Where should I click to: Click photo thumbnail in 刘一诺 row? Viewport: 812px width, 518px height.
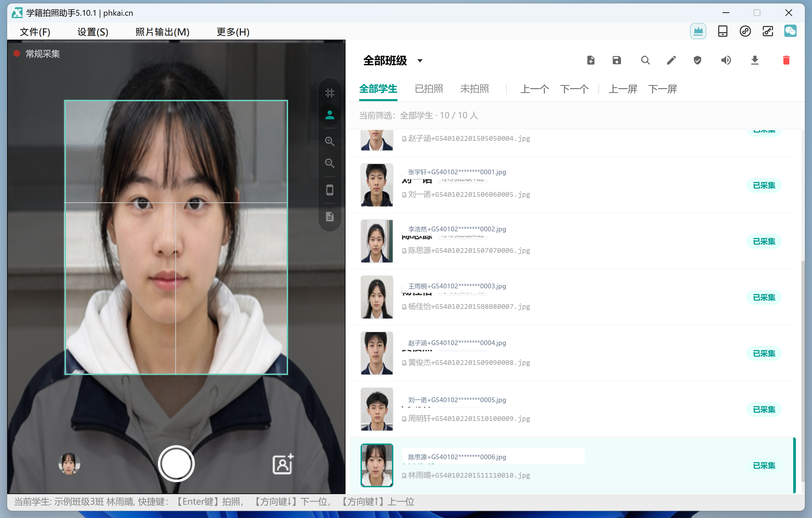coord(377,185)
